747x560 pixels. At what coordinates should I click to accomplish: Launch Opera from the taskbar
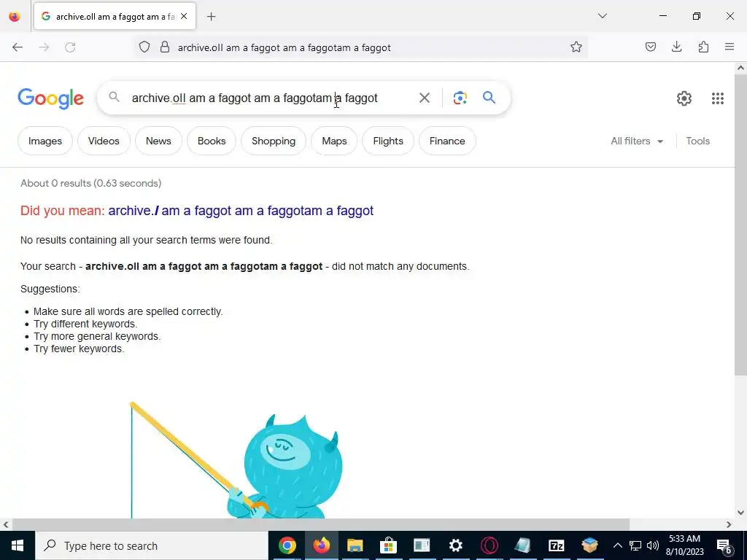point(489,545)
